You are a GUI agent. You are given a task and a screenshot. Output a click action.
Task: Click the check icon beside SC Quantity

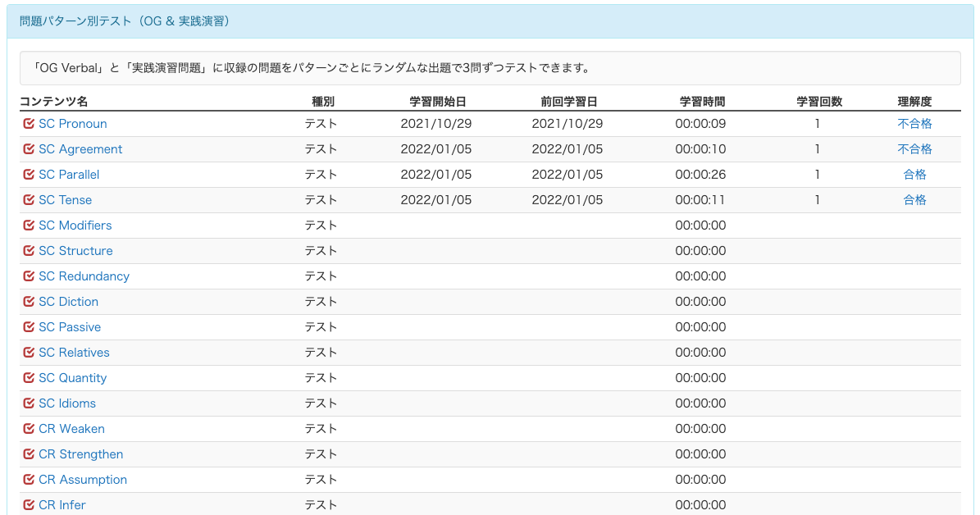pyautogui.click(x=29, y=378)
